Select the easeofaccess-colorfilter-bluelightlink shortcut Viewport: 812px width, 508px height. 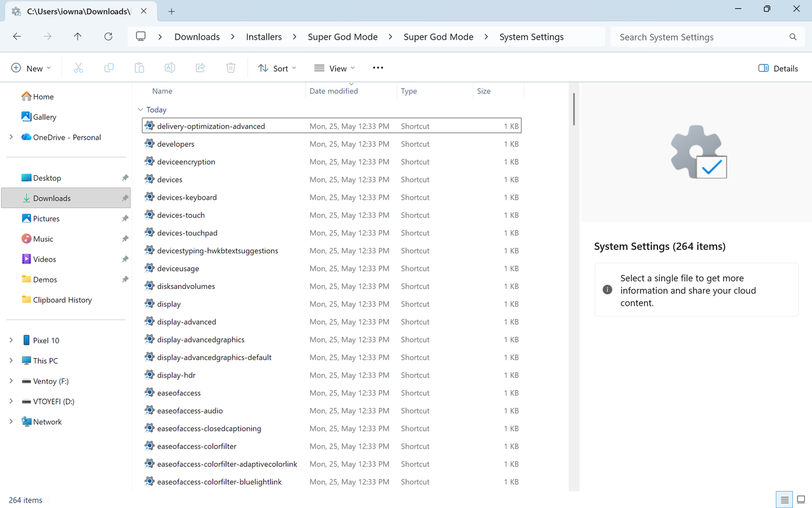tap(331, 482)
